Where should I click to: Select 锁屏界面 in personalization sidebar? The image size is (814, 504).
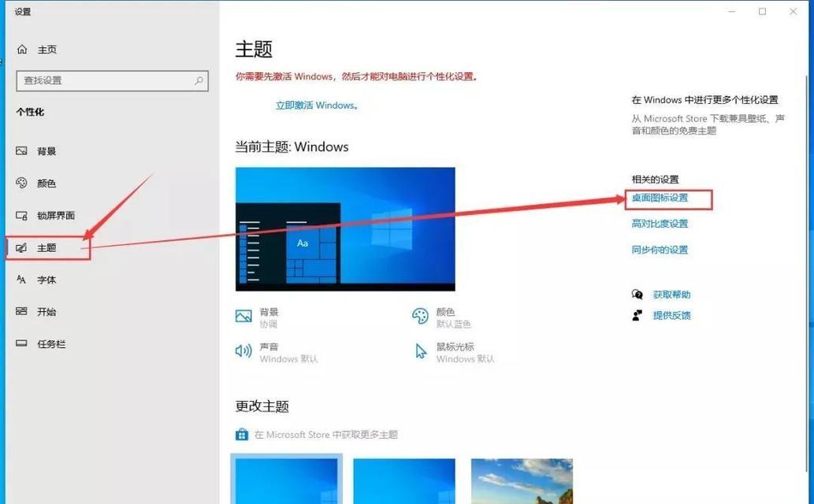[56, 216]
